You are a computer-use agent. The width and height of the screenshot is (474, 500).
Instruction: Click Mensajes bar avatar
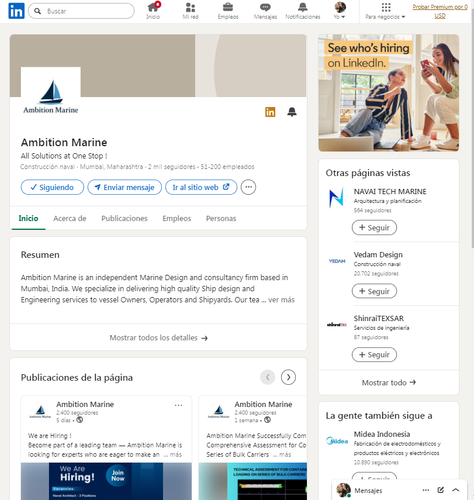[x=343, y=490]
